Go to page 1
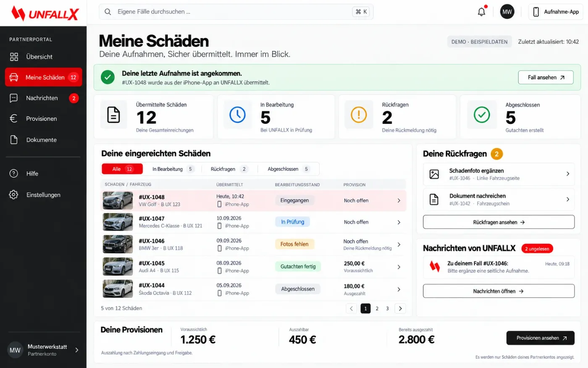 click(365, 308)
